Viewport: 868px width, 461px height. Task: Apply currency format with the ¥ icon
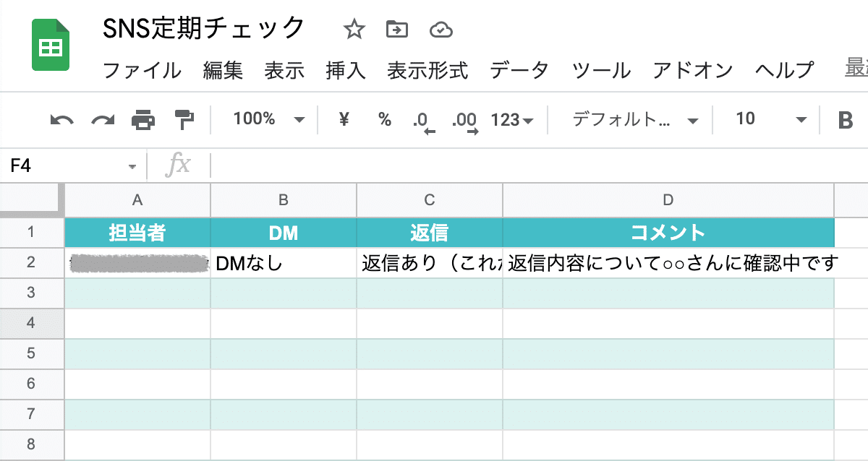tap(343, 119)
